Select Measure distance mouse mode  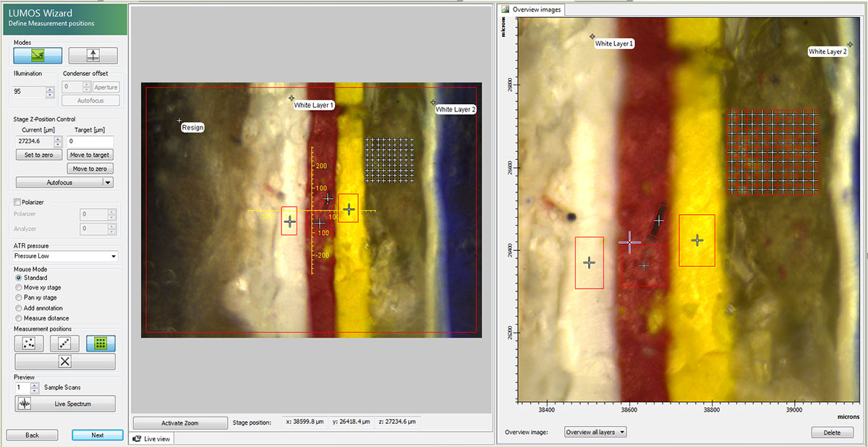[19, 318]
